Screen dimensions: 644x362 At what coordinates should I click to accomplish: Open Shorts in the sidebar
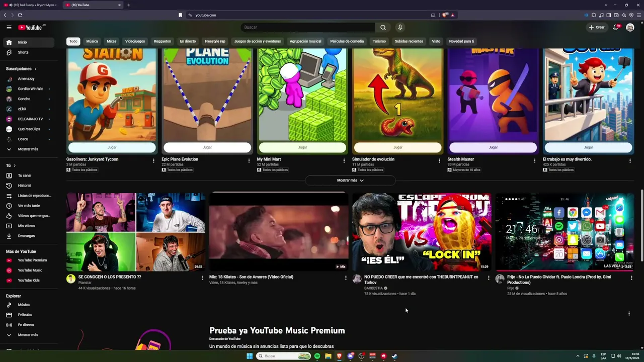point(28,52)
